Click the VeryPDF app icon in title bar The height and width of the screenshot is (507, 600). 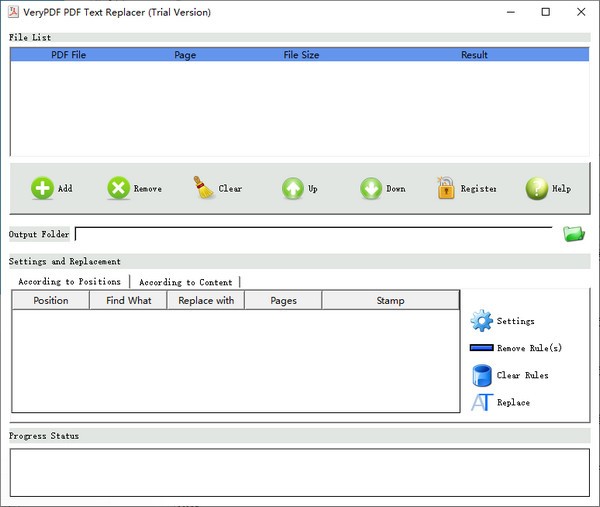pyautogui.click(x=13, y=12)
